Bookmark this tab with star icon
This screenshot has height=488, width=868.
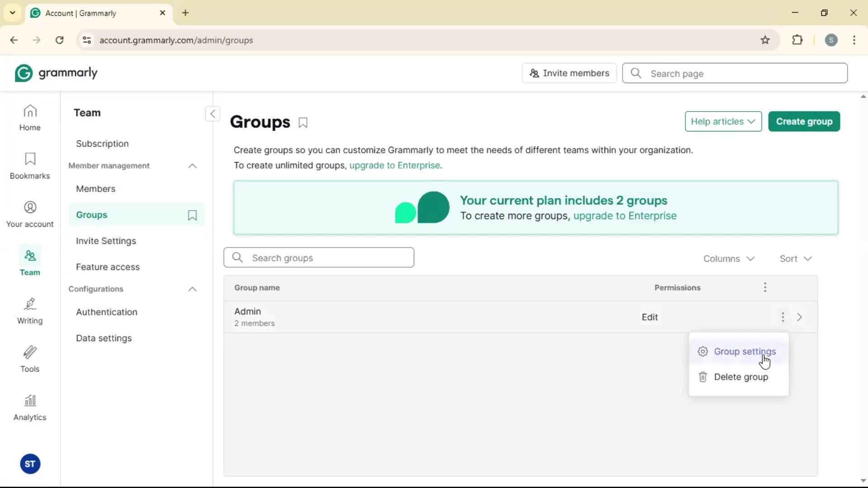pyautogui.click(x=765, y=40)
